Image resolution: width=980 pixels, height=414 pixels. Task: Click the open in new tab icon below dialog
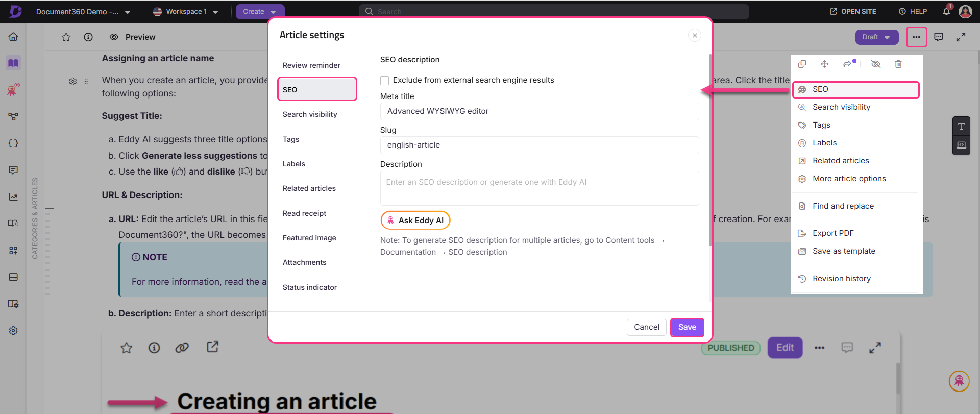coord(212,347)
